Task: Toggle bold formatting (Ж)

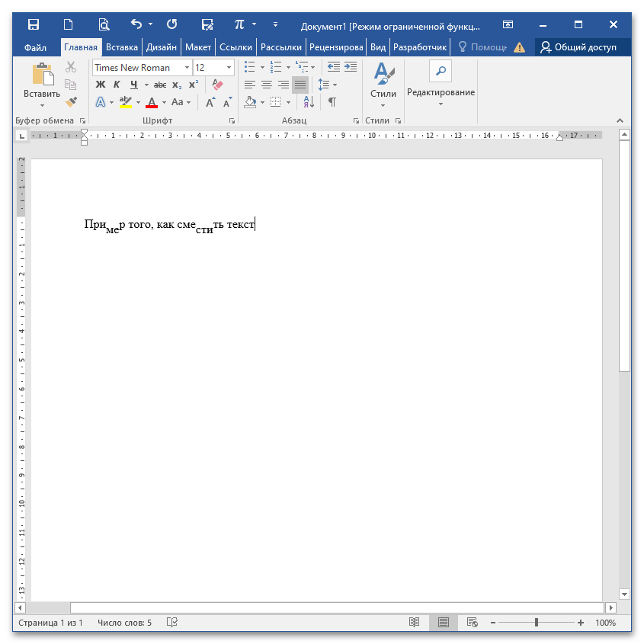Action: (101, 85)
